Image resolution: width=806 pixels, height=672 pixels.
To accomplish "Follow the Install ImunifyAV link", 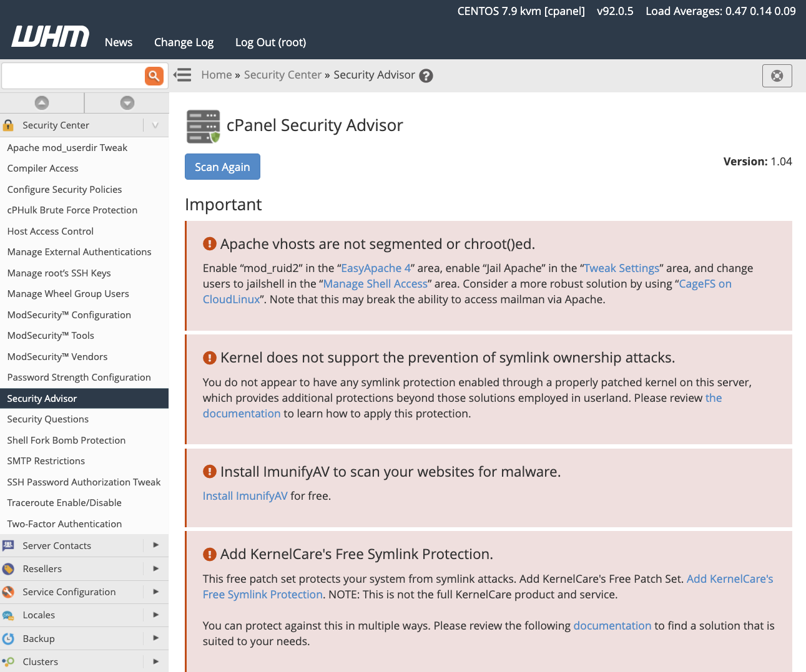I will (x=244, y=495).
